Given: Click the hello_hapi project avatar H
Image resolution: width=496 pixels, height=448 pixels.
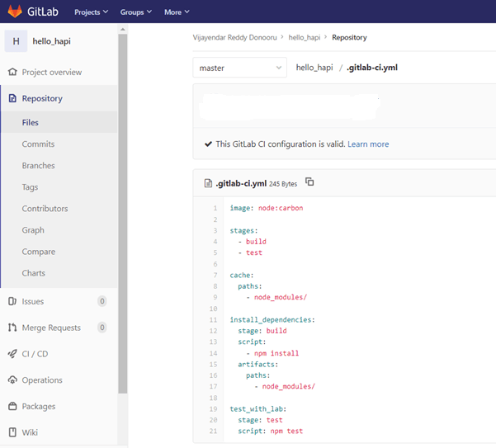Looking at the screenshot, I should pyautogui.click(x=16, y=41).
